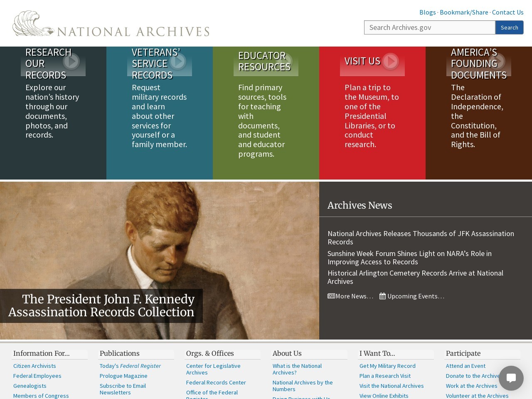Screen dimensions: 532x399
Task: Click the Publications footer heading
Action: [119, 353]
